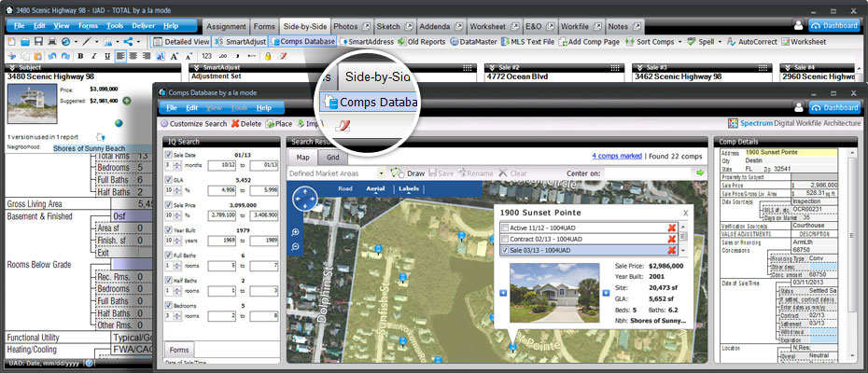Viewport: 868px width, 373px height.
Task: Click the Italic formatting icon
Action: (x=92, y=56)
